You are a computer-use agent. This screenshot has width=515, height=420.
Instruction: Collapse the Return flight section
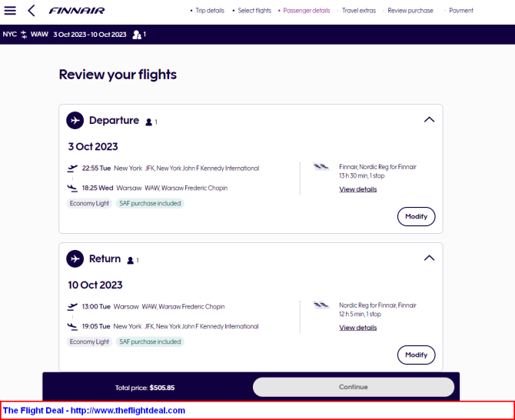(x=429, y=258)
